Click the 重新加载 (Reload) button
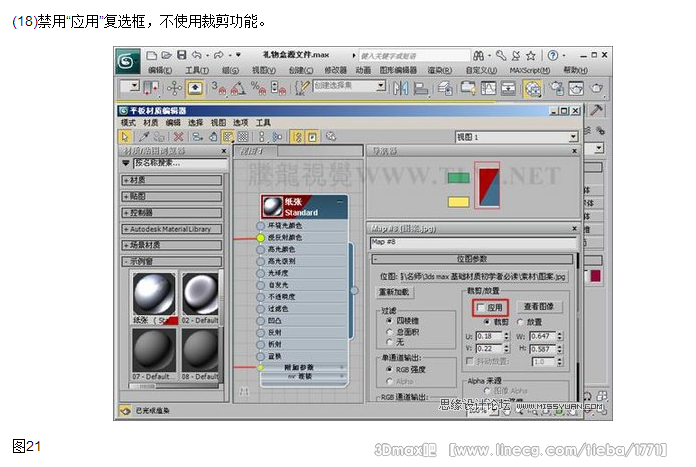 tap(394, 292)
